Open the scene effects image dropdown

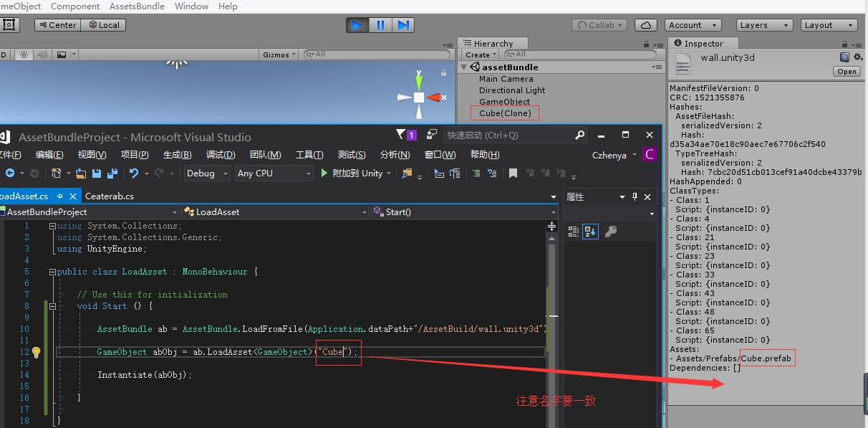(65, 54)
